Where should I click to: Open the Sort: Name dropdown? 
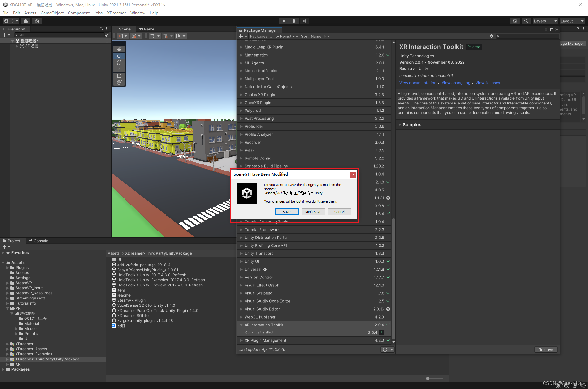click(x=315, y=36)
